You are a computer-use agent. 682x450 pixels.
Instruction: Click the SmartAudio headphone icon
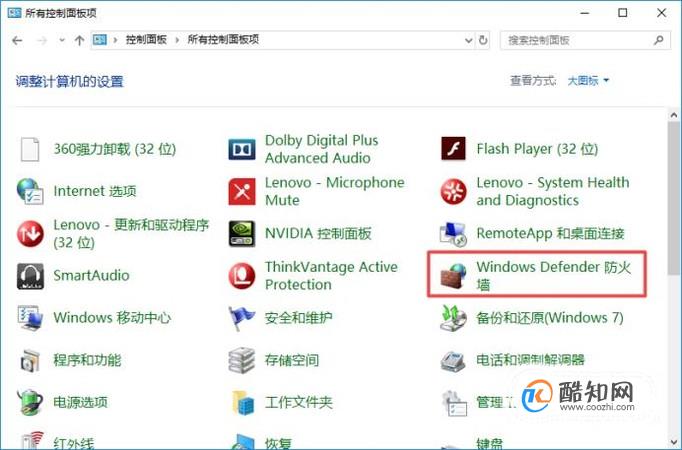point(30,276)
